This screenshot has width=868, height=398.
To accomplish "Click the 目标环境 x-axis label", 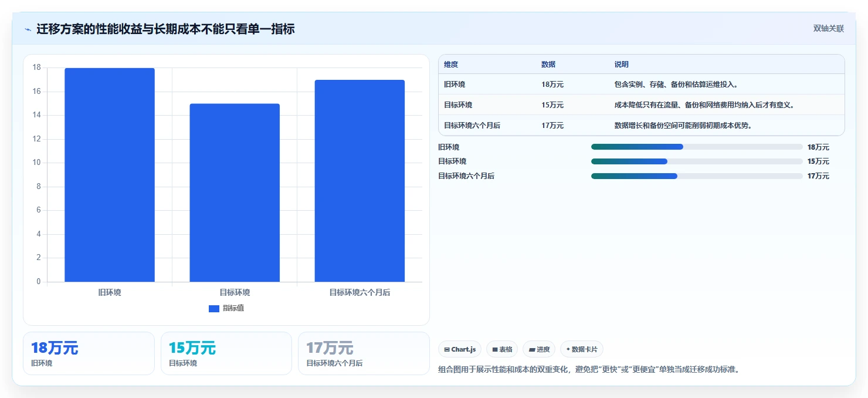I will click(x=235, y=292).
